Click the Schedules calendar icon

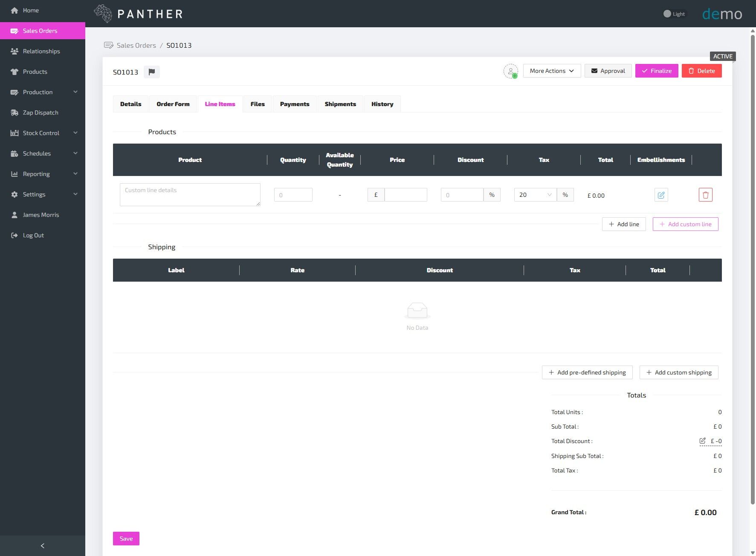(14, 153)
